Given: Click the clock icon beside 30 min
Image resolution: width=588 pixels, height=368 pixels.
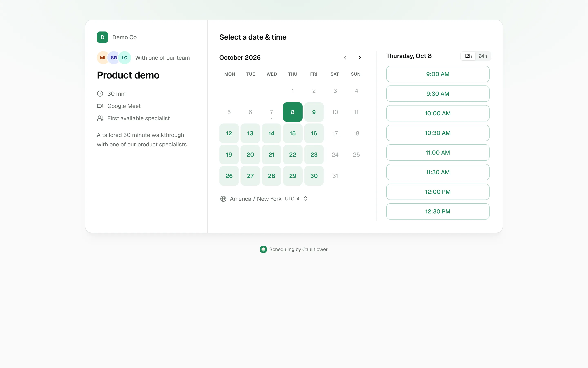Looking at the screenshot, I should [x=100, y=94].
